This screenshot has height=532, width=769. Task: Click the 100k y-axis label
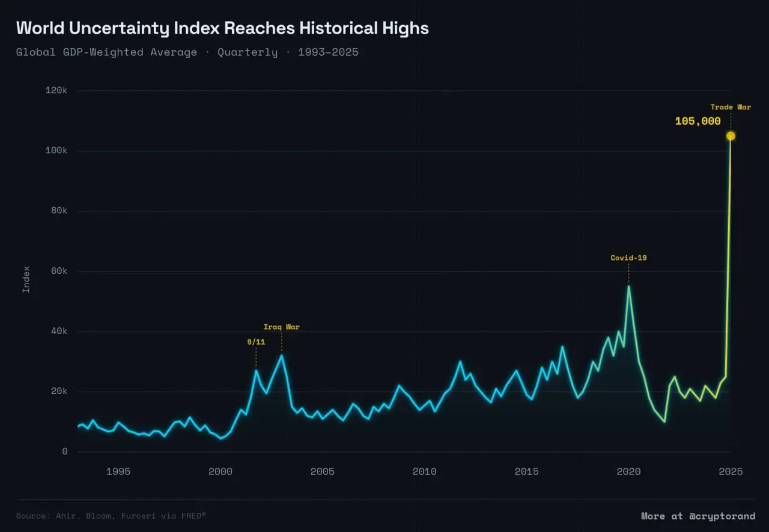pyautogui.click(x=56, y=151)
